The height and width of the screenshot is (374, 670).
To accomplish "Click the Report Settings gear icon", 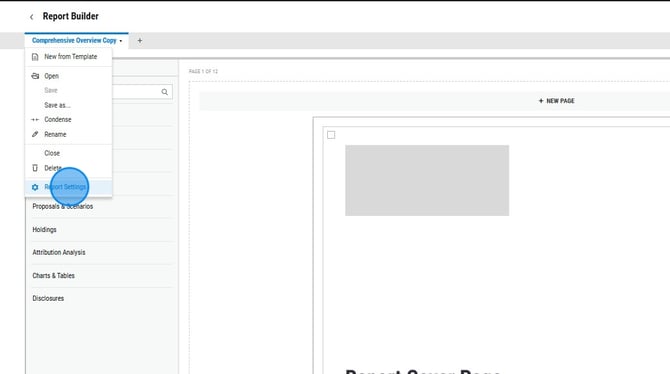I will 35,187.
